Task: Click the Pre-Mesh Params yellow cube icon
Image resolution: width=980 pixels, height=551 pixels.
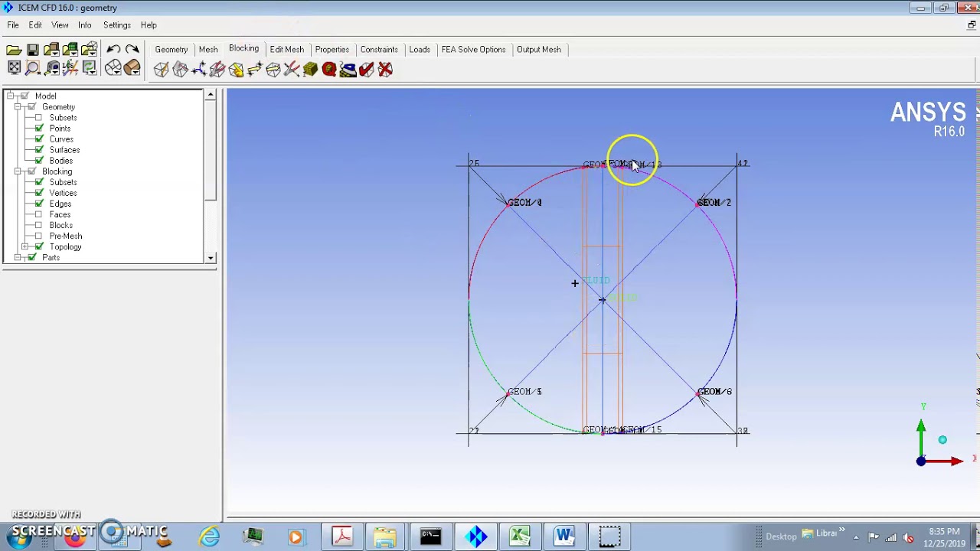Action: 310,70
